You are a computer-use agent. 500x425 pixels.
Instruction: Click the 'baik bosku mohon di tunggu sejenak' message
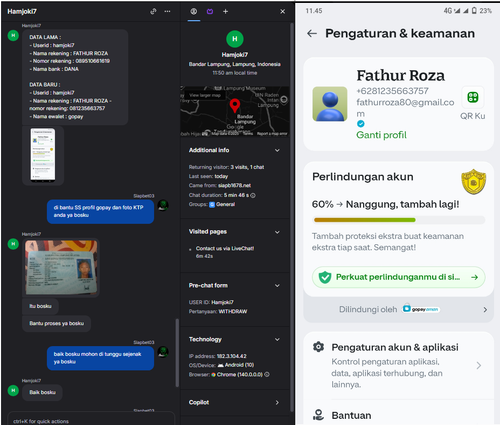pyautogui.click(x=100, y=358)
